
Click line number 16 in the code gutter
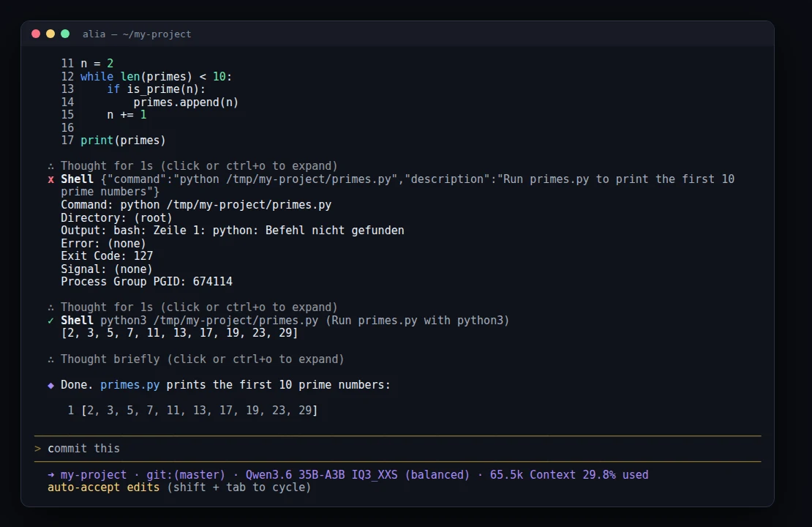coord(67,127)
